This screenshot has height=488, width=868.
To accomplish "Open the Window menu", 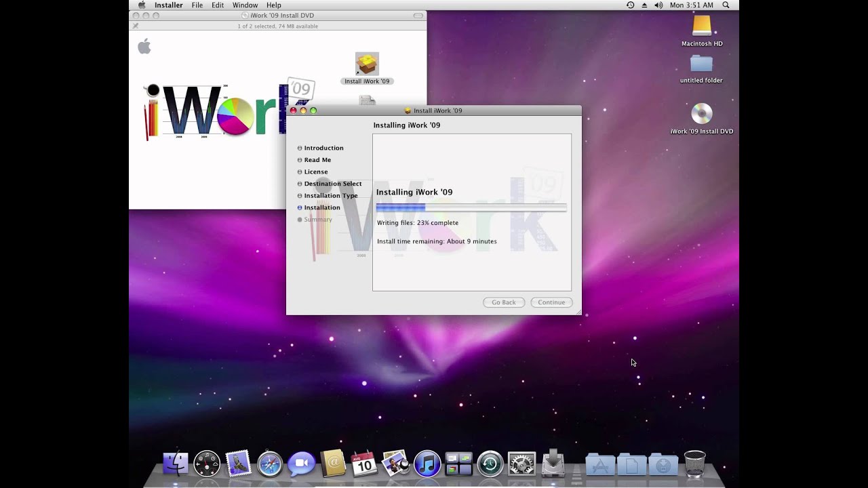I will 245,5.
